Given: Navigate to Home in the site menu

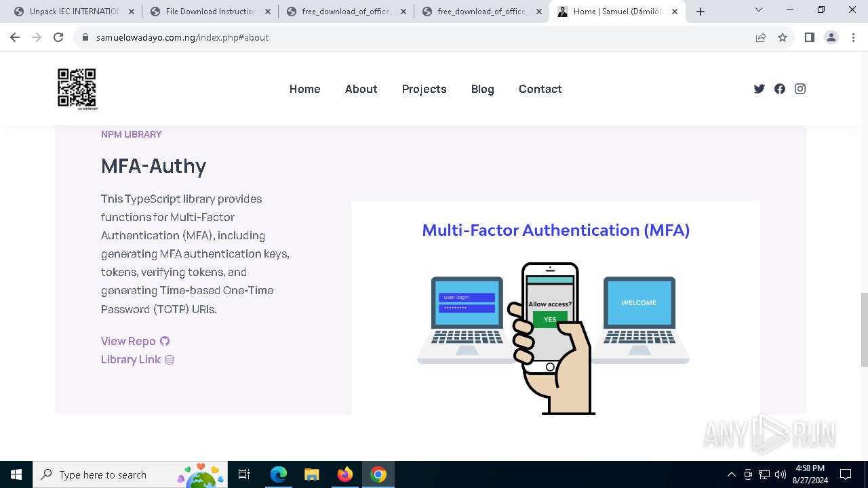Looking at the screenshot, I should tap(304, 89).
